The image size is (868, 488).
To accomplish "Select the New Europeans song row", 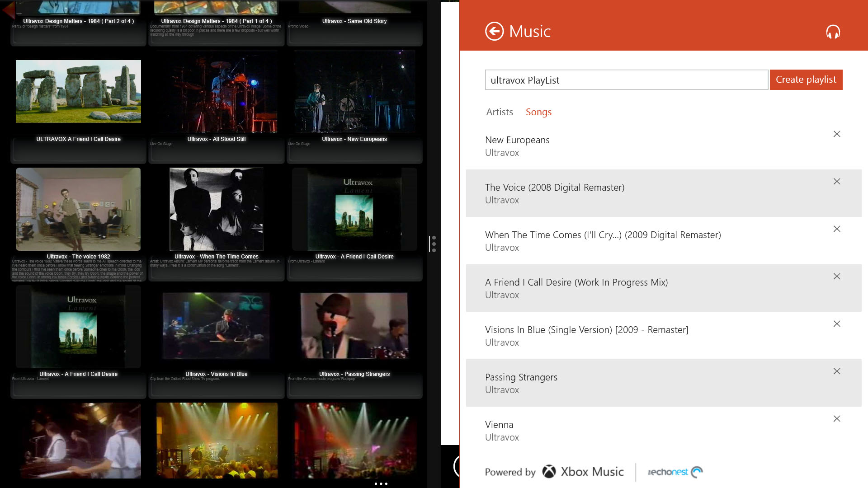I will click(x=664, y=146).
